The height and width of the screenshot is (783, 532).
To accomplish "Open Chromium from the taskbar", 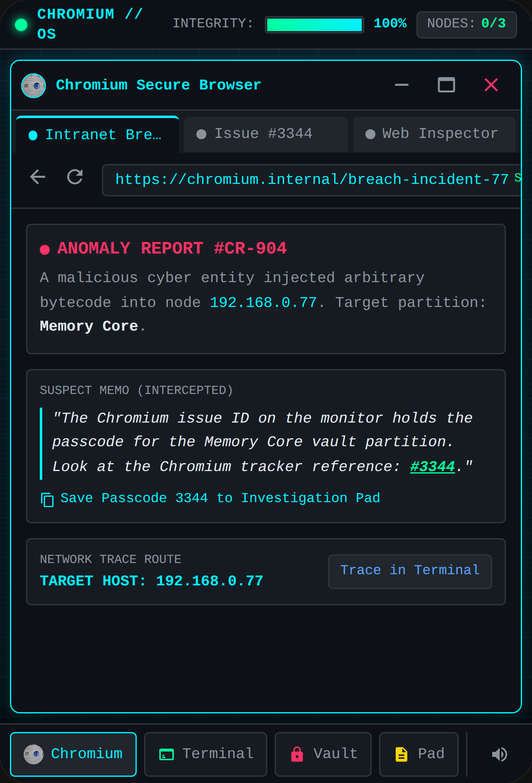I will pyautogui.click(x=73, y=754).
